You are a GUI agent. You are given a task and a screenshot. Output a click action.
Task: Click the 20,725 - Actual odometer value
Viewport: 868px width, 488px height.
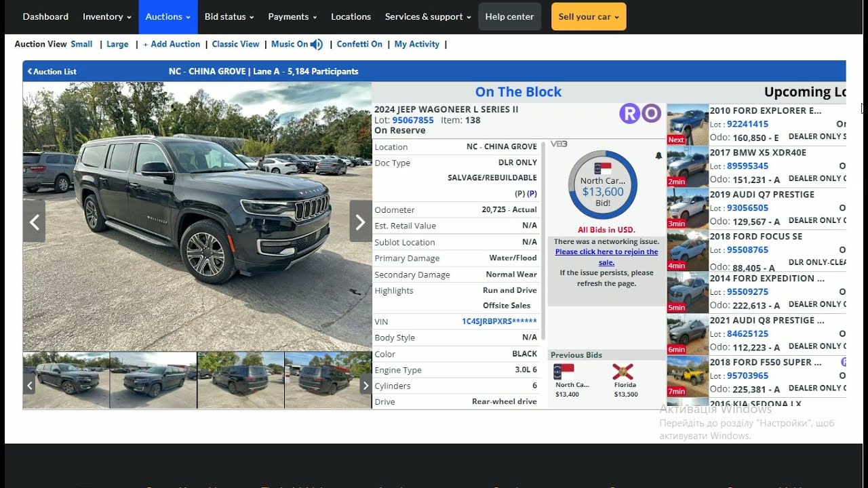(x=509, y=210)
